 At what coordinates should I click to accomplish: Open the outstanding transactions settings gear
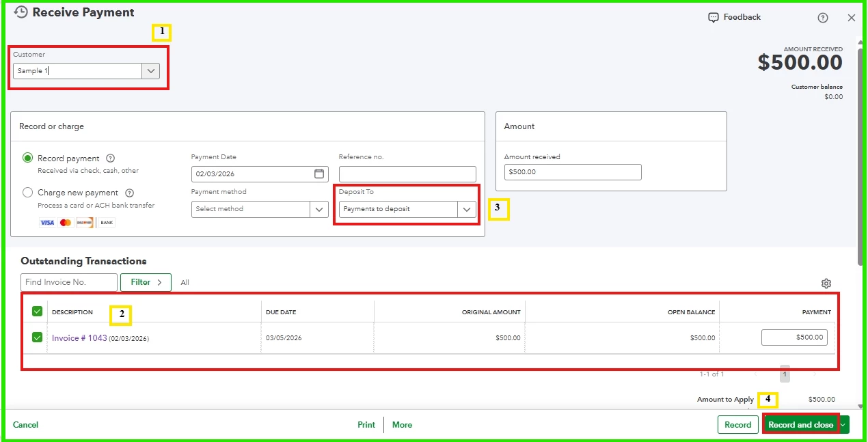coord(826,284)
